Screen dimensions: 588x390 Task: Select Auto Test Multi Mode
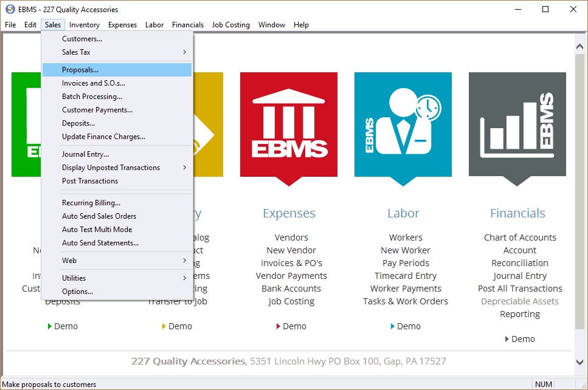[x=117, y=230]
